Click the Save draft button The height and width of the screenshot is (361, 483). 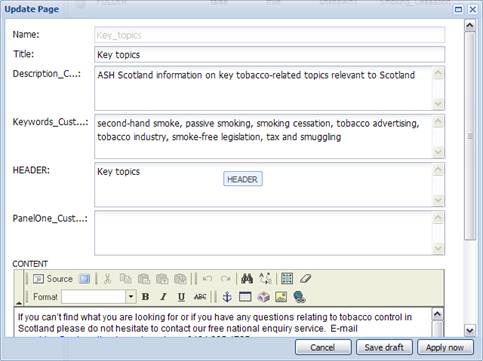point(384,347)
